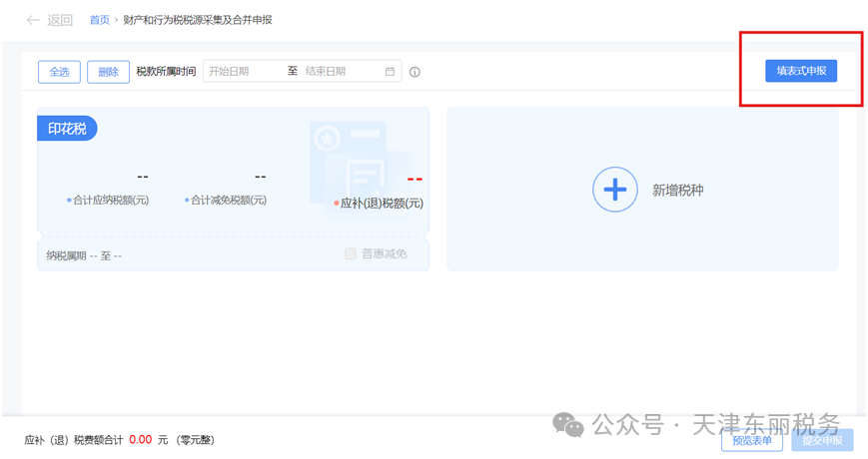Select the 印花税 tax card tag
The width and height of the screenshot is (868, 459).
point(67,129)
